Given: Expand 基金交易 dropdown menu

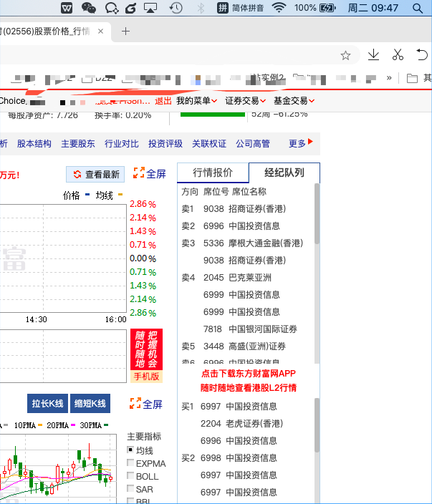Looking at the screenshot, I should click(294, 101).
